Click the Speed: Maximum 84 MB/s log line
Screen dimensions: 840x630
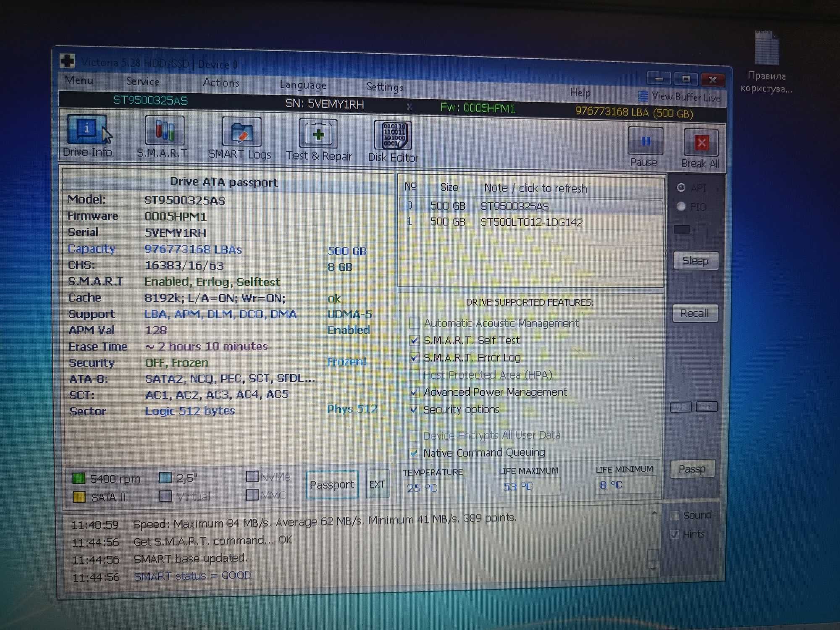pyautogui.click(x=325, y=521)
